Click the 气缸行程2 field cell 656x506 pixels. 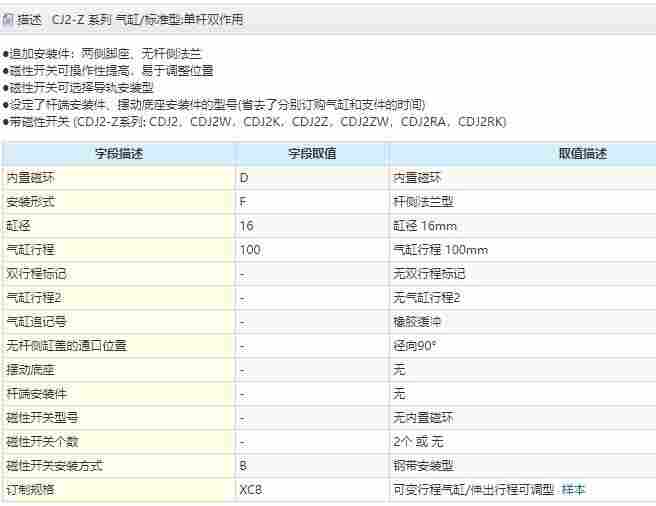[119, 298]
